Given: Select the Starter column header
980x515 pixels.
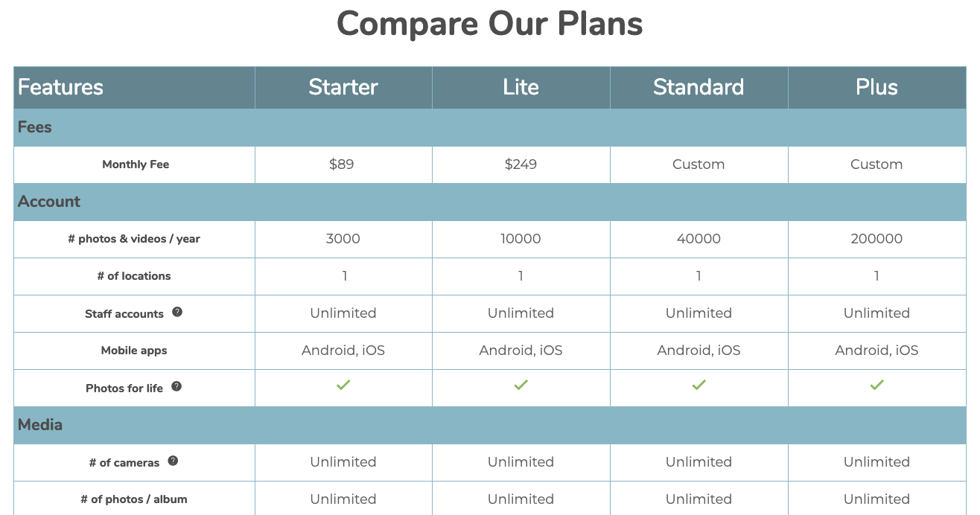Looking at the screenshot, I should click(x=343, y=87).
